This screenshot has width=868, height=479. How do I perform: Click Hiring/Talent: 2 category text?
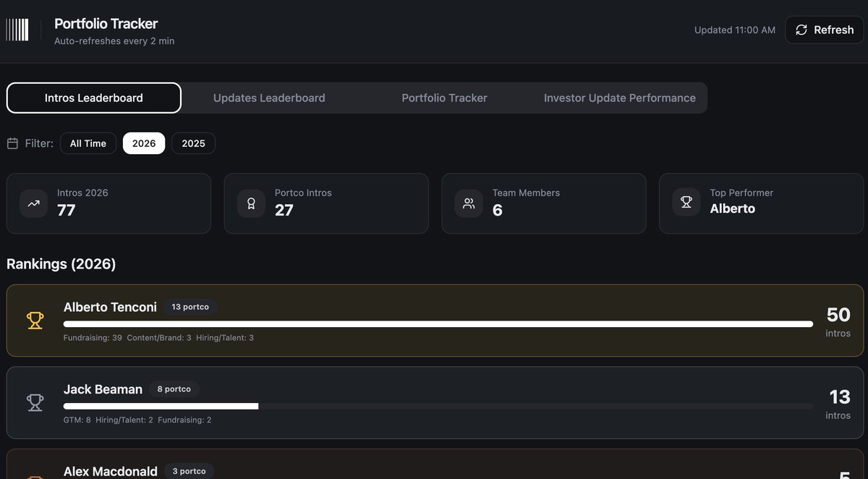(x=124, y=420)
